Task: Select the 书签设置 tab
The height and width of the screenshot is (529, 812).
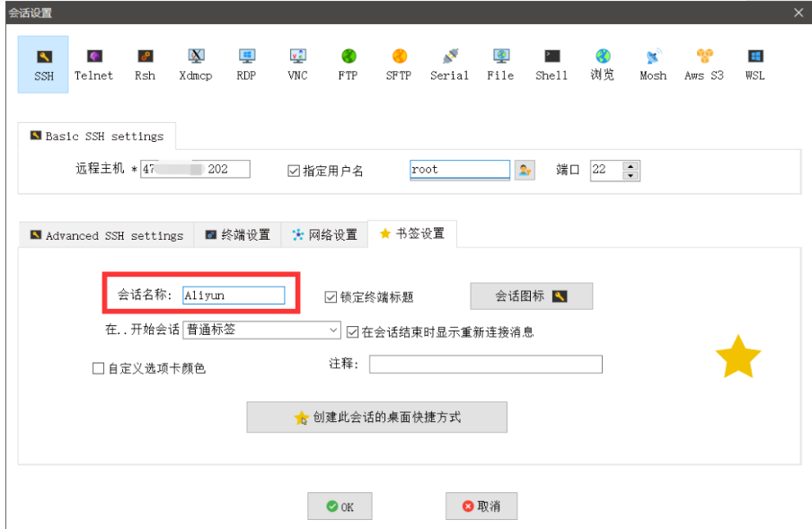Action: click(x=412, y=234)
